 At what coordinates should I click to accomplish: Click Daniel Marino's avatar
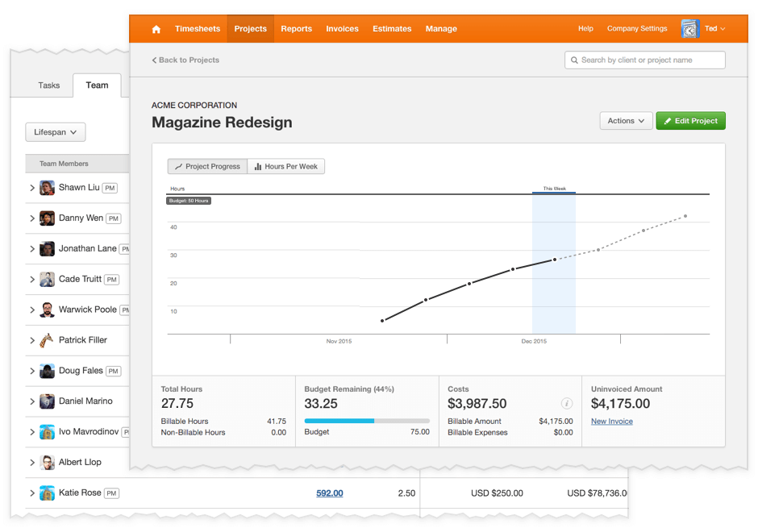point(47,401)
